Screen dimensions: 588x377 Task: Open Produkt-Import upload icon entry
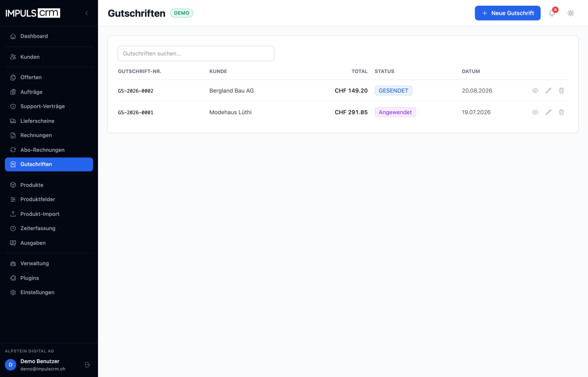pos(49,214)
